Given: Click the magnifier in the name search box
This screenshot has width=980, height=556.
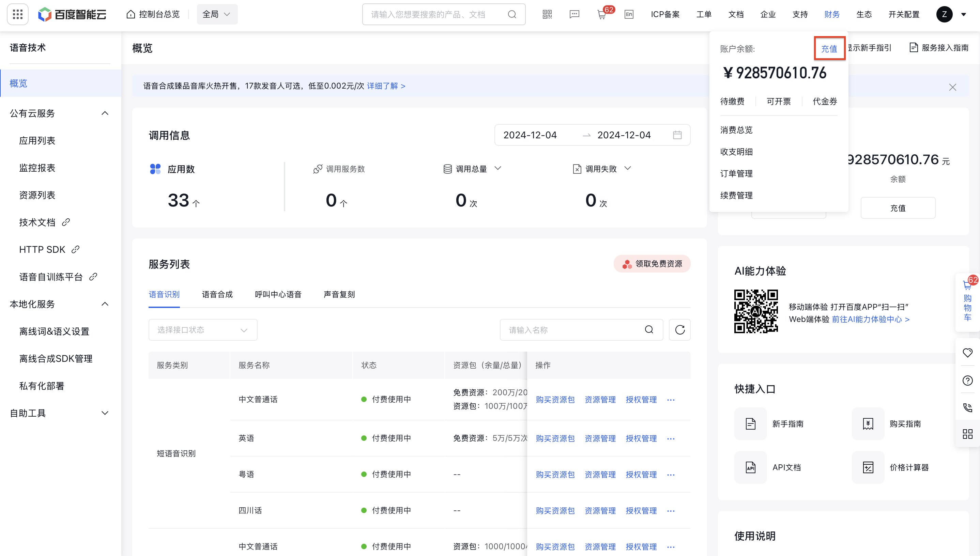Looking at the screenshot, I should pyautogui.click(x=649, y=329).
